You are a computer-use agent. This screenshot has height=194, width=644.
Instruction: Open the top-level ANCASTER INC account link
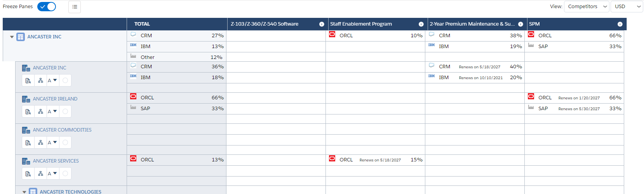(44, 37)
